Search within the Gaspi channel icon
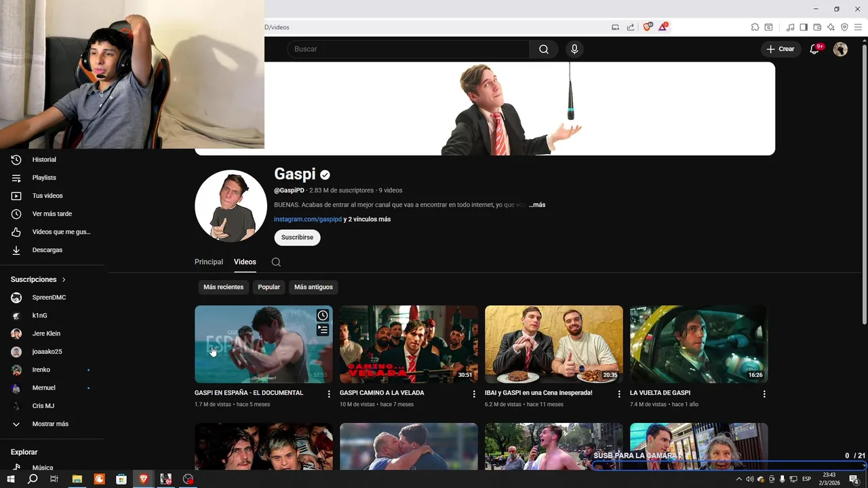Image resolution: width=868 pixels, height=488 pixels. [x=276, y=262]
